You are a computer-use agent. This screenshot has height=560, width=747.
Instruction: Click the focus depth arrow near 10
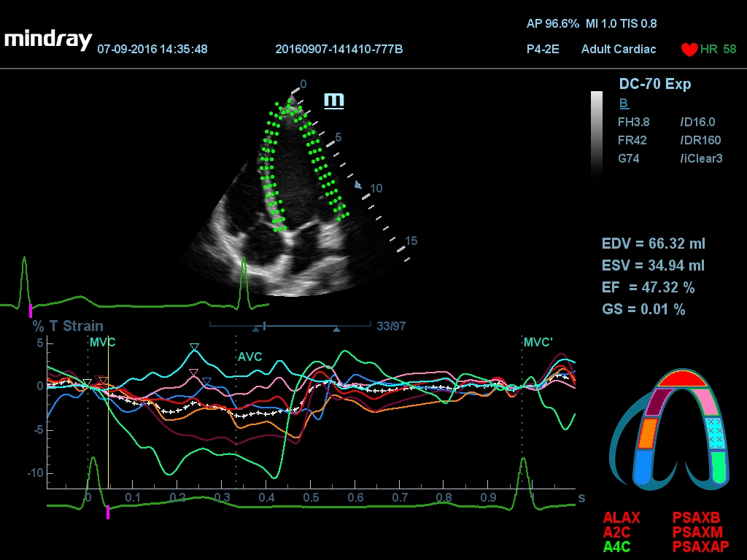[358, 185]
